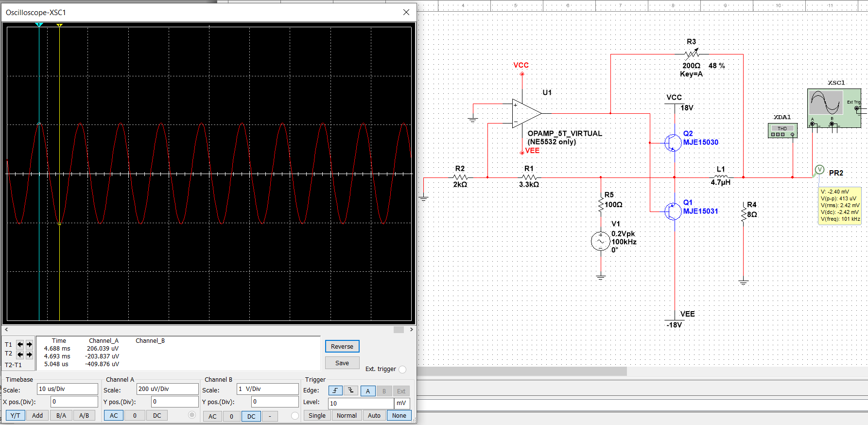The image size is (868, 425).
Task: Edit trigger Level value field
Action: [361, 403]
